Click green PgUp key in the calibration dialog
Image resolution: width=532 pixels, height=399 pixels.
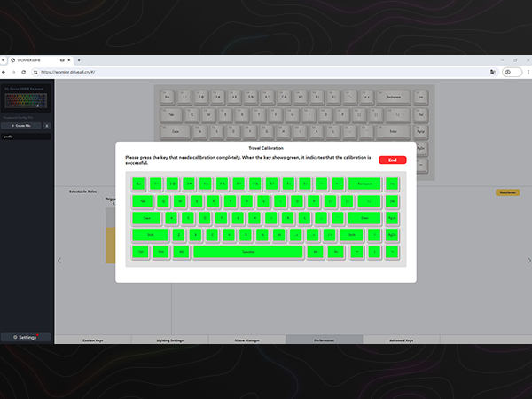[x=392, y=218]
